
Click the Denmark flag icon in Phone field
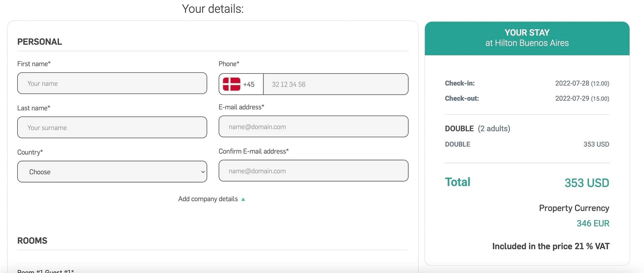point(231,84)
